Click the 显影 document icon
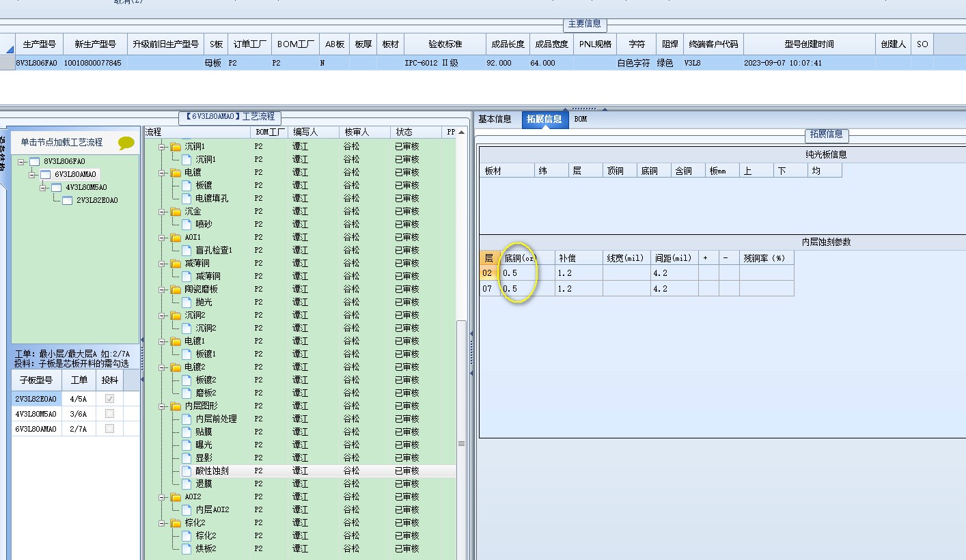This screenshot has height=560, width=966. coord(187,458)
